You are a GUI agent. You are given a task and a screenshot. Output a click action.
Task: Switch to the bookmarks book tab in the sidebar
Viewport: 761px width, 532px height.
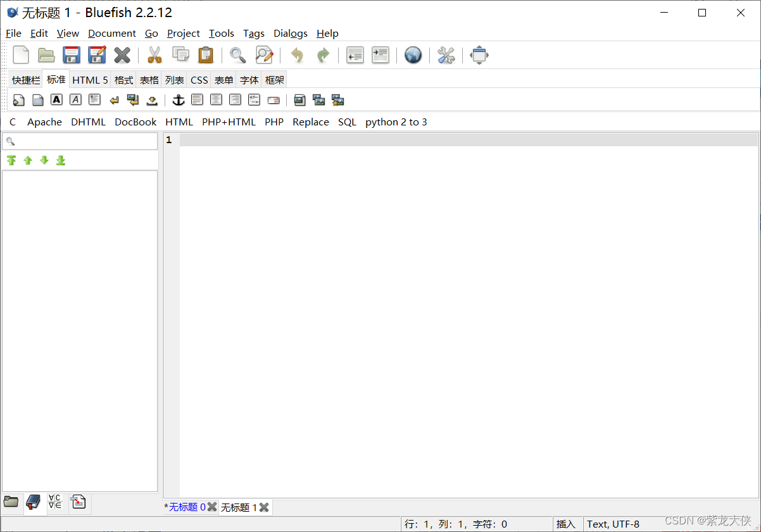(x=33, y=503)
